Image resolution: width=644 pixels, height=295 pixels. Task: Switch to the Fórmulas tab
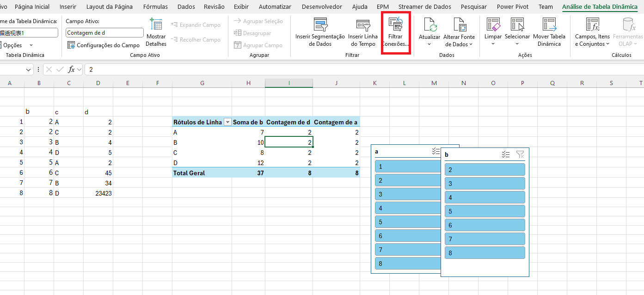(155, 6)
